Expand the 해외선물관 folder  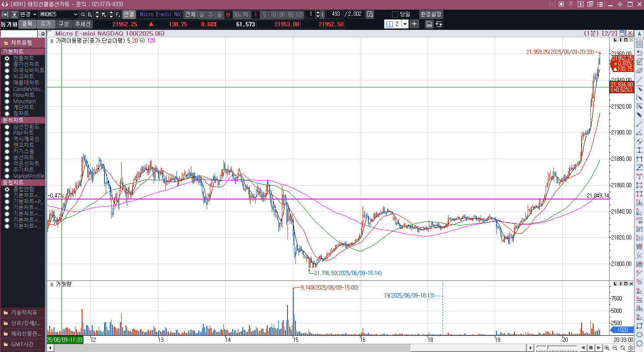click(23, 334)
